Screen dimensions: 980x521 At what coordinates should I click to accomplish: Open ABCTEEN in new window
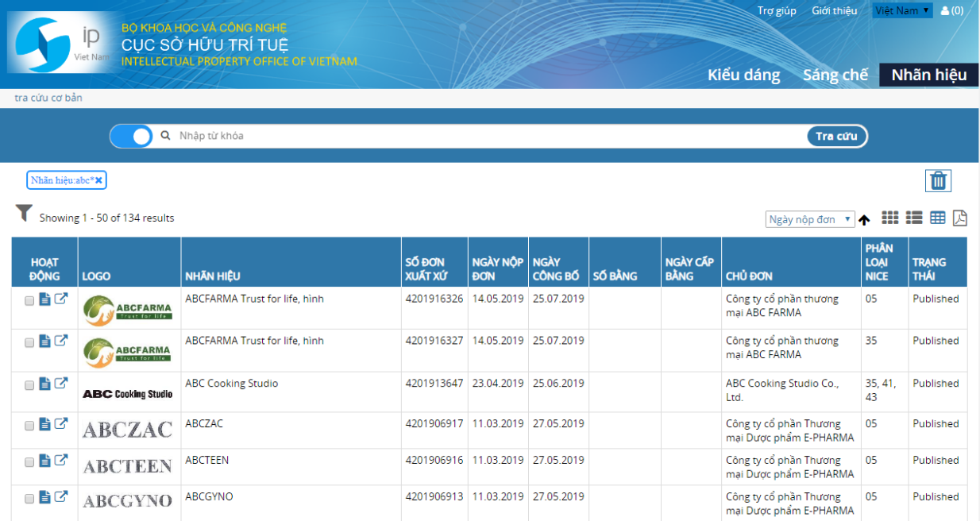coord(61,461)
